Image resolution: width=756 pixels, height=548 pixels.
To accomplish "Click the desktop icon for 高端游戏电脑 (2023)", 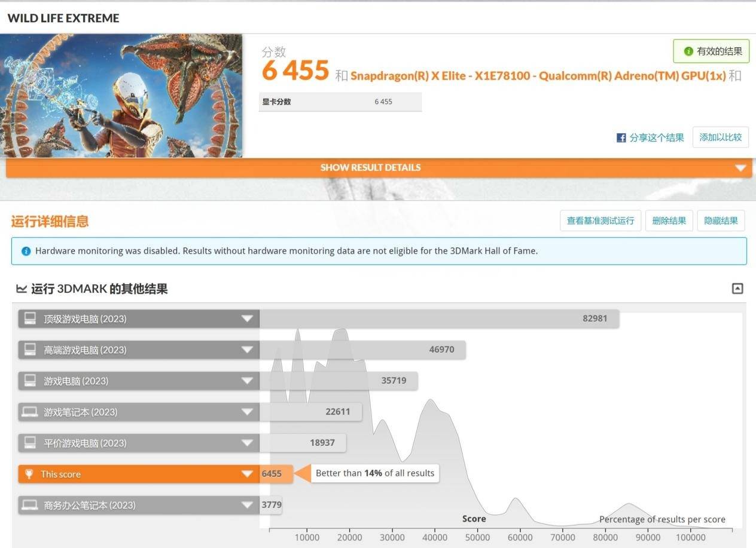I will pos(29,350).
